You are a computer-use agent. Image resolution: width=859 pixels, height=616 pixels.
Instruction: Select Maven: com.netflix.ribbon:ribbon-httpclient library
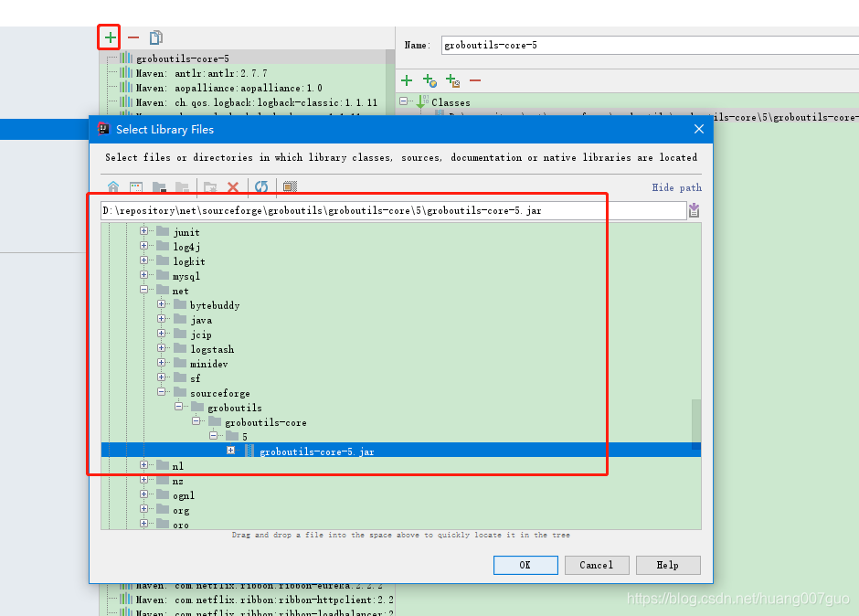click(265, 600)
